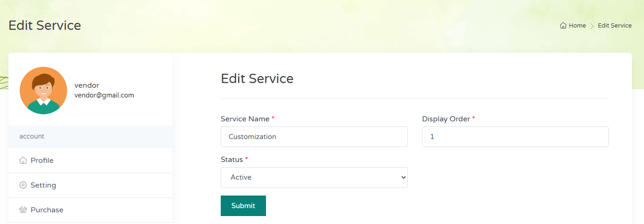Click the Profile house icon

click(x=23, y=161)
